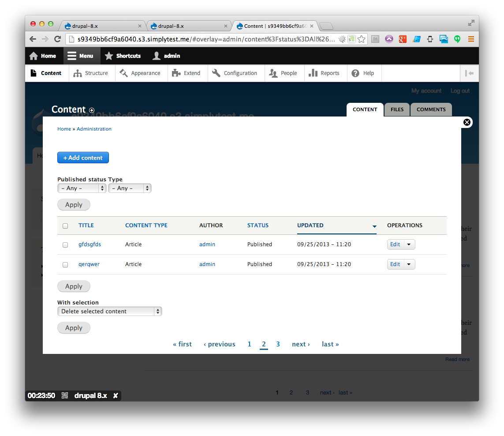Image resolution: width=504 pixels, height=436 pixels.
Task: Open the Help menu item
Action: [x=363, y=73]
